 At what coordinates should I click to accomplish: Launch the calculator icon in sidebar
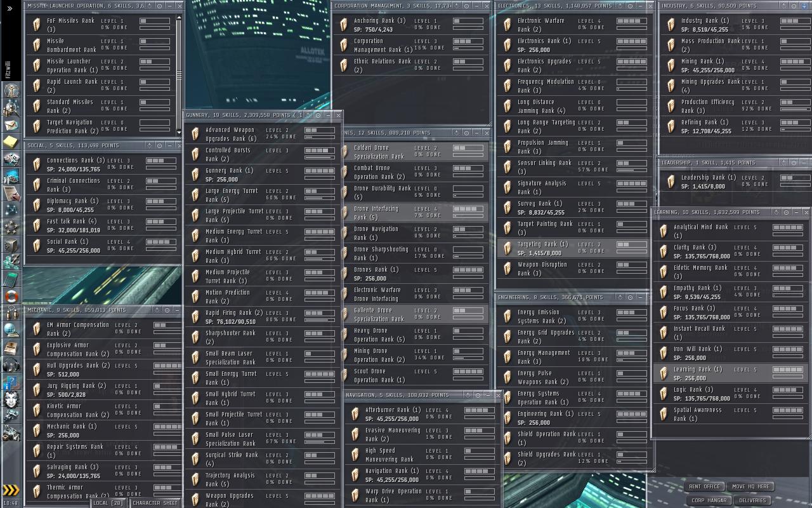11,278
